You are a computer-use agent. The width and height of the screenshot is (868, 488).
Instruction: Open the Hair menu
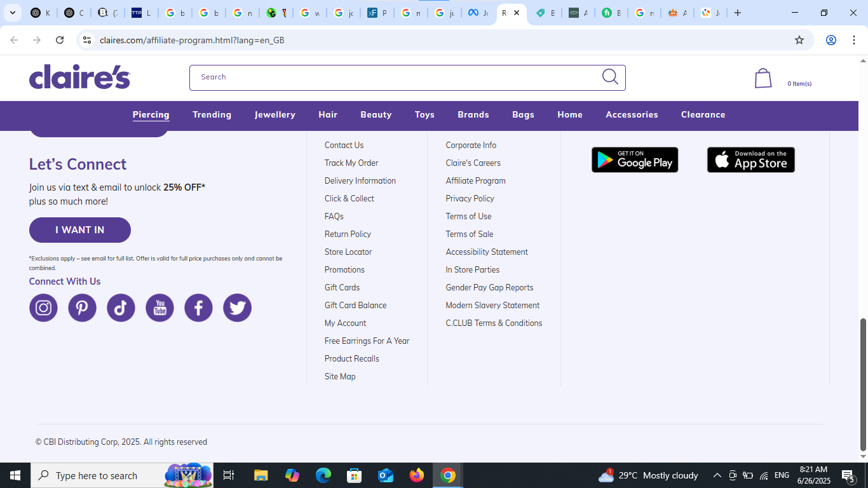[x=328, y=114]
